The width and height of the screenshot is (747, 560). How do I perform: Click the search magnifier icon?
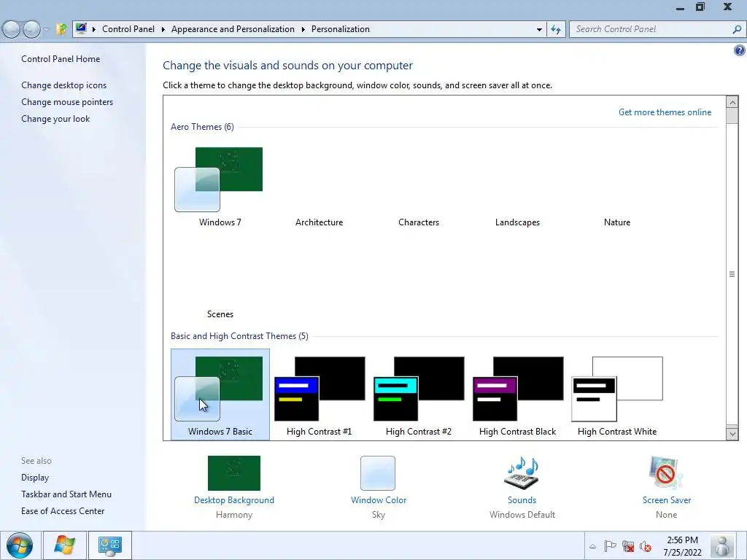[737, 29]
